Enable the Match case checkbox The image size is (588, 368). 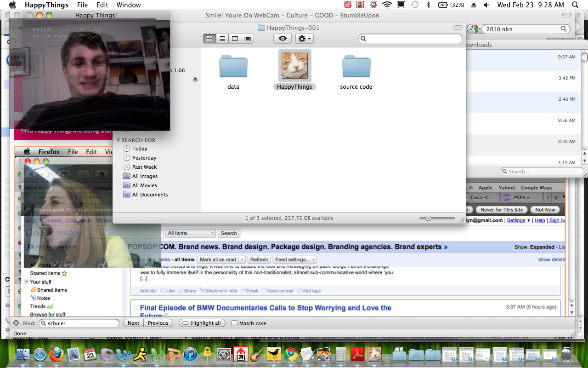coord(235,323)
